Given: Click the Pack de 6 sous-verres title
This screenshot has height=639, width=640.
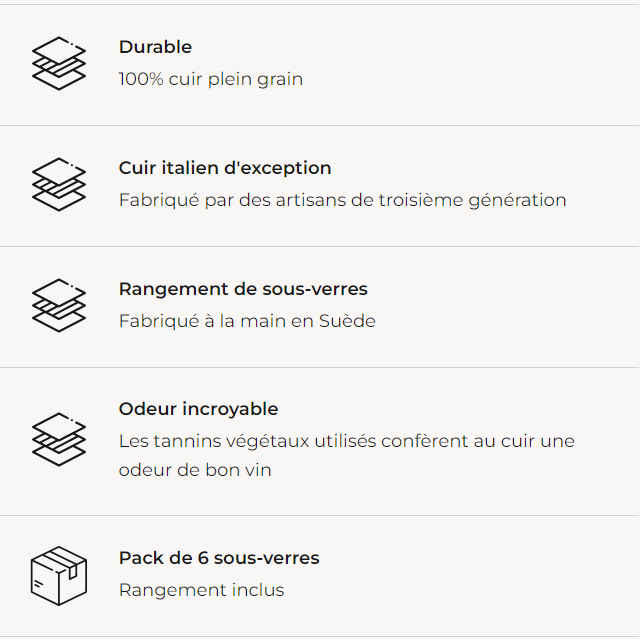Looking at the screenshot, I should [219, 558].
